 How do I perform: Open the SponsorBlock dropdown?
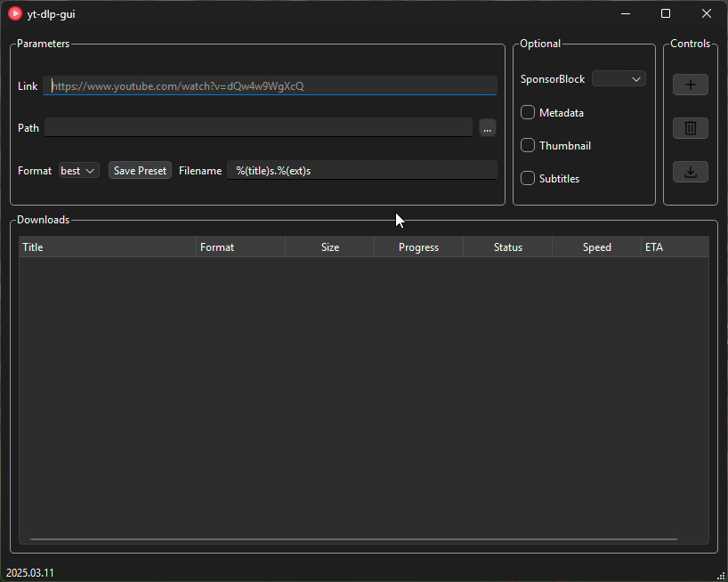(619, 79)
